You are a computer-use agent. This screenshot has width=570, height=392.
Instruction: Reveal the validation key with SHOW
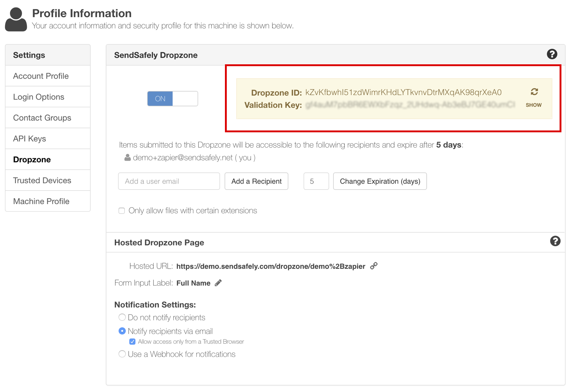click(534, 105)
